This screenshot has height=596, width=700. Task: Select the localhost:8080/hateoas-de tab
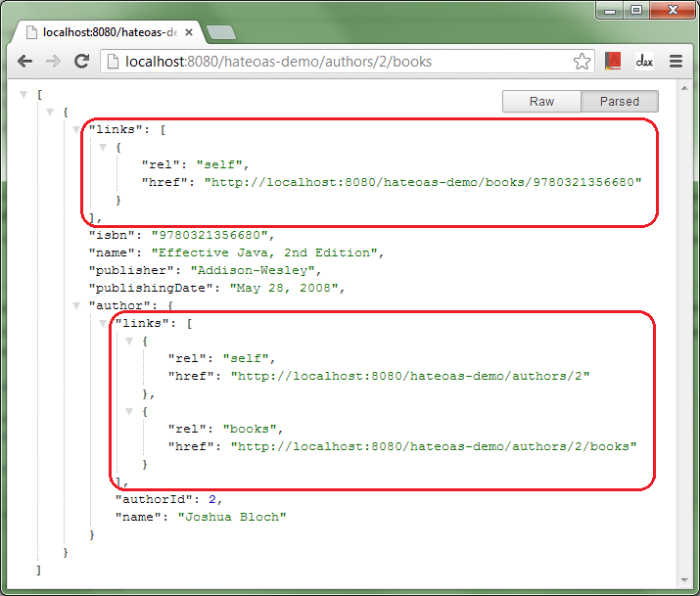click(x=107, y=32)
